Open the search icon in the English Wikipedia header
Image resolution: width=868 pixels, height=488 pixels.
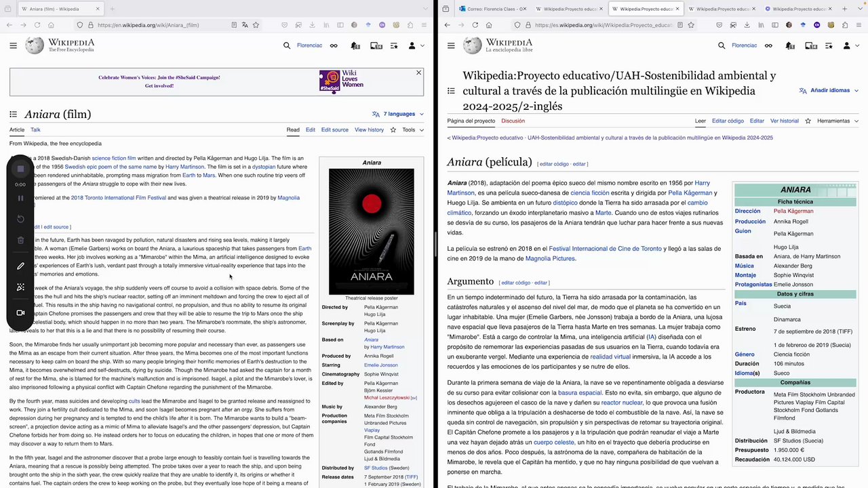pos(287,45)
